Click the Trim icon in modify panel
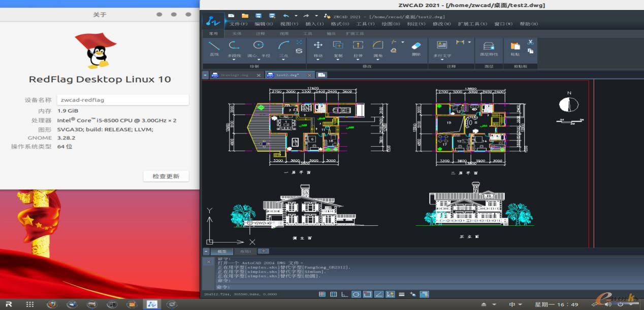Viewport: 644px width, 310px height. click(x=394, y=42)
